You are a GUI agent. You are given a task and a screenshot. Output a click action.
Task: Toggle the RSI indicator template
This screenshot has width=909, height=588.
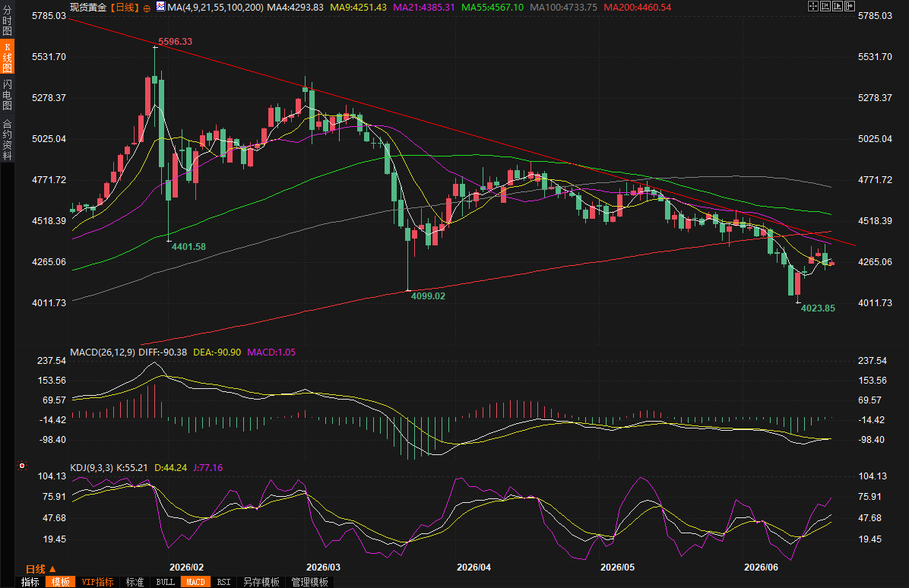tap(223, 582)
